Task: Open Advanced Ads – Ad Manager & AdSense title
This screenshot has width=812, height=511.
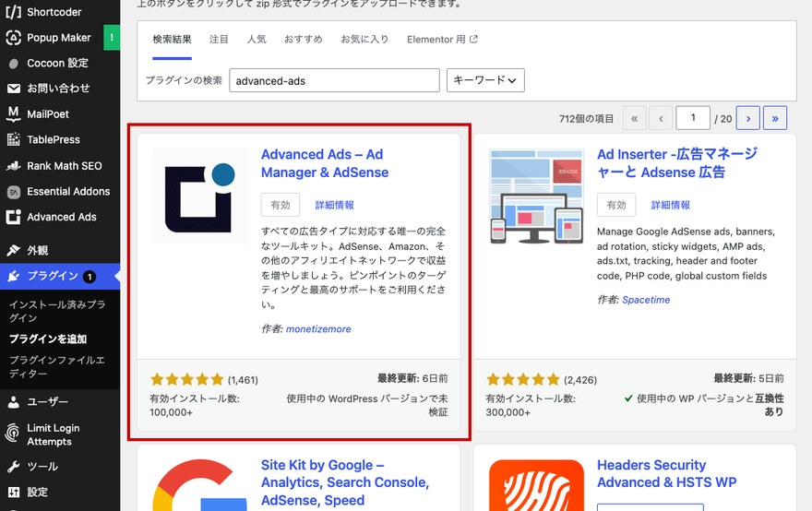Action: 325,163
